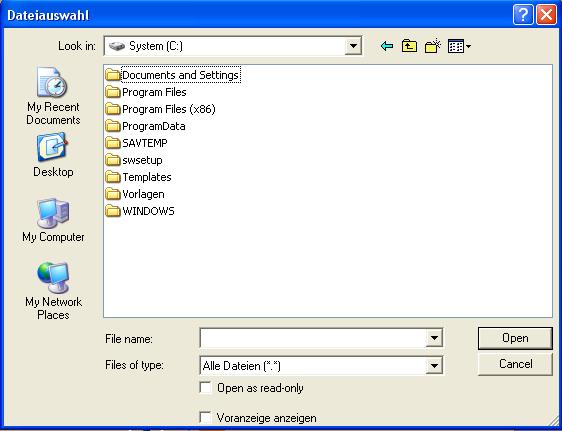562x431 pixels.
Task: Click the Documents and Settings name text
Action: [x=181, y=75]
